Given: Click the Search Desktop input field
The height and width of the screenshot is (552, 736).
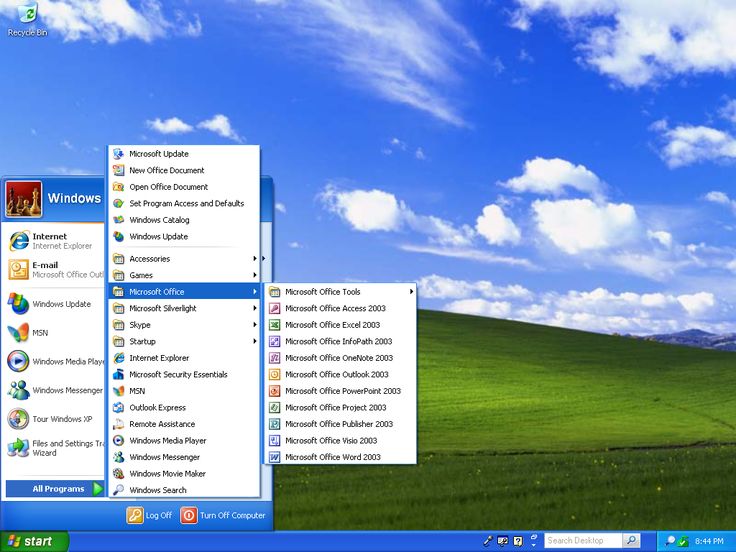Looking at the screenshot, I should coord(583,541).
